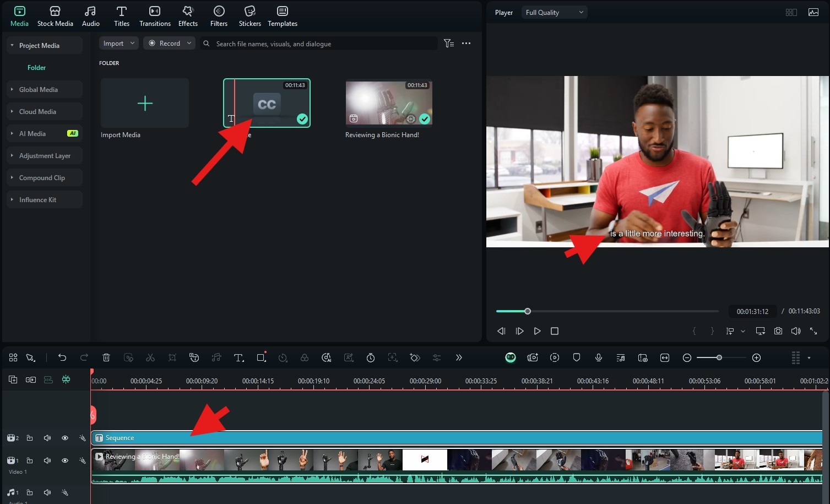Delete selected clip with trash icon
Screen dimensions: 830x504
click(x=106, y=357)
